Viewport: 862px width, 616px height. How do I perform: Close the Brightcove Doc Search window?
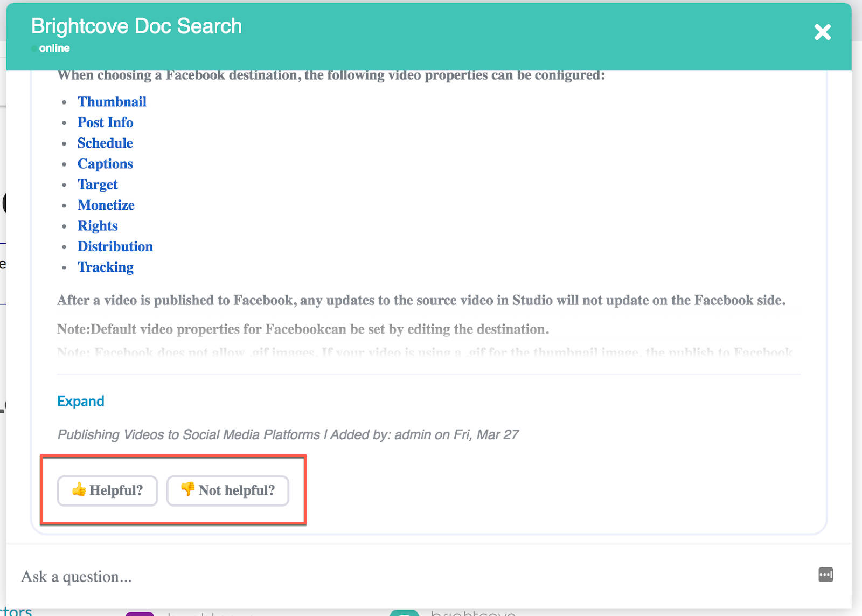(822, 32)
